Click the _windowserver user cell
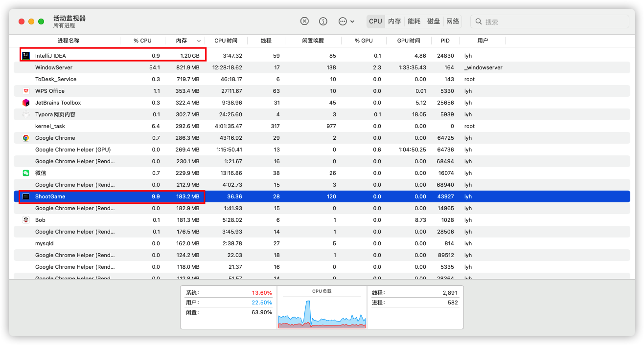644x345 pixels. pos(483,67)
